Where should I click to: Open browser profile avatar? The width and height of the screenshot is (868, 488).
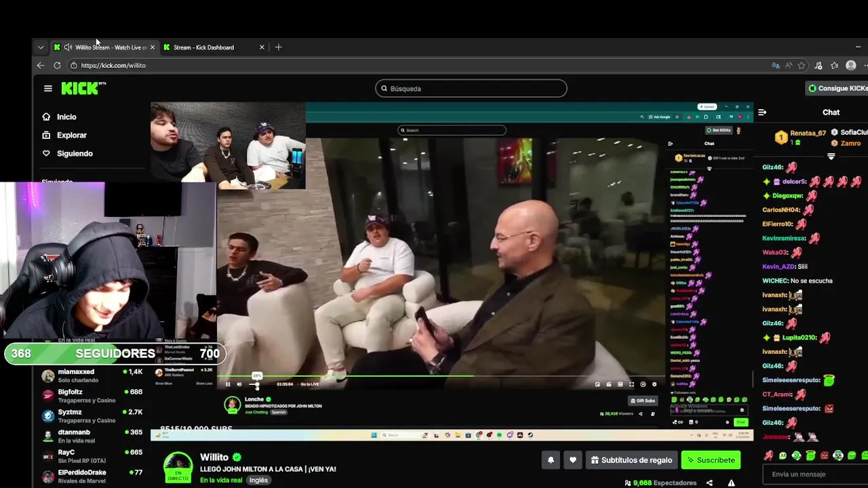click(x=851, y=66)
